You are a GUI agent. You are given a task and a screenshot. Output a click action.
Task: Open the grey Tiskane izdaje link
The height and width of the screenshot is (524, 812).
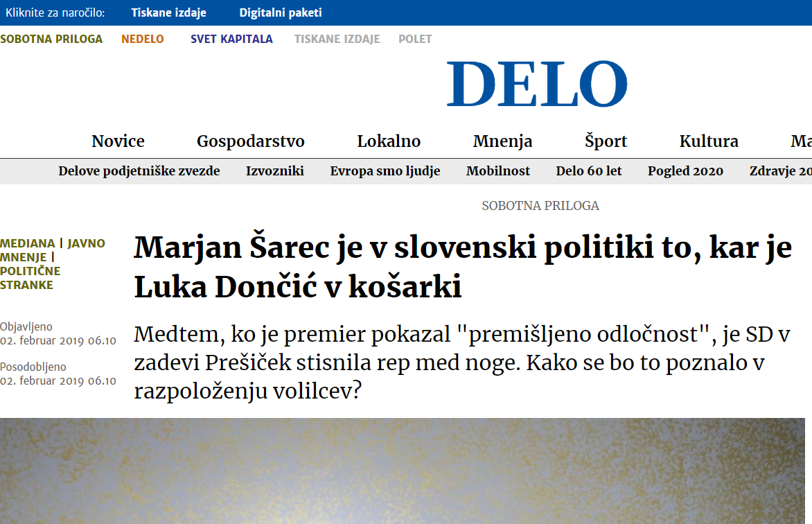click(337, 39)
